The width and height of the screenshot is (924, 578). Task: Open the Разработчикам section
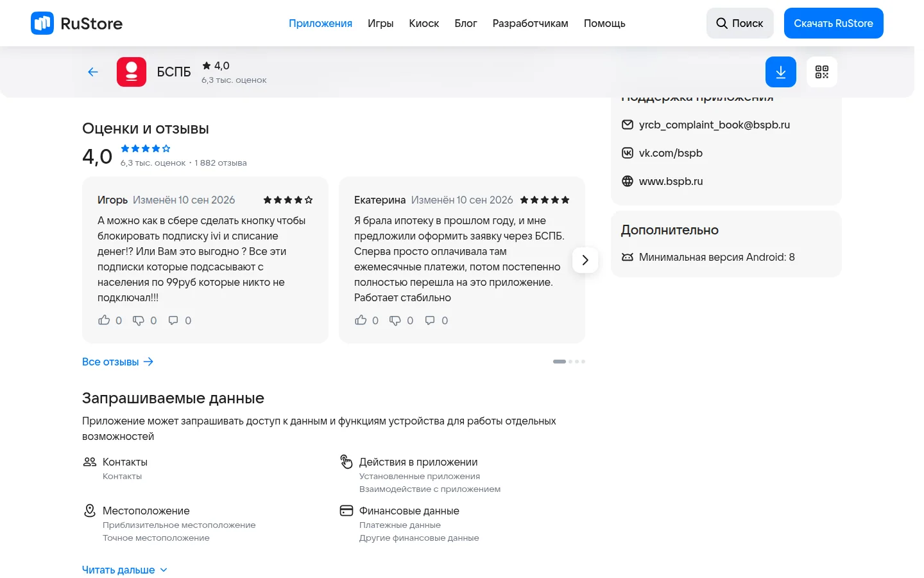pos(531,23)
